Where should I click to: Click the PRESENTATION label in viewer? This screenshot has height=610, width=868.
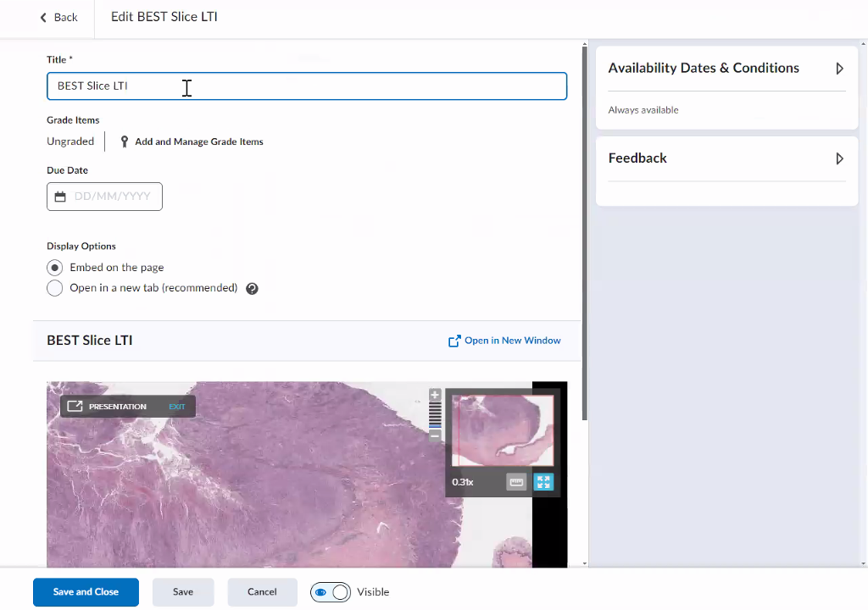click(x=118, y=407)
